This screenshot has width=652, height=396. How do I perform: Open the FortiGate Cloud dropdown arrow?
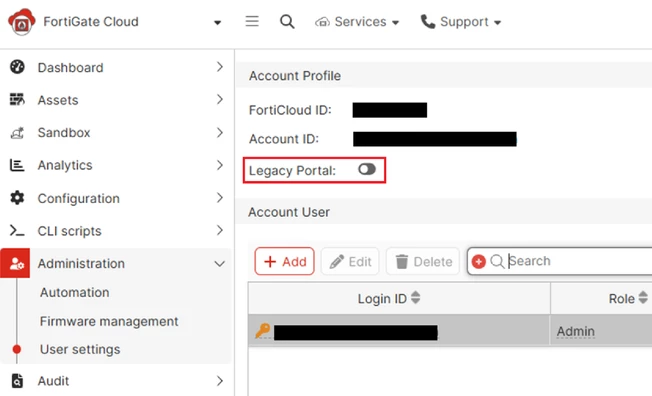217,22
